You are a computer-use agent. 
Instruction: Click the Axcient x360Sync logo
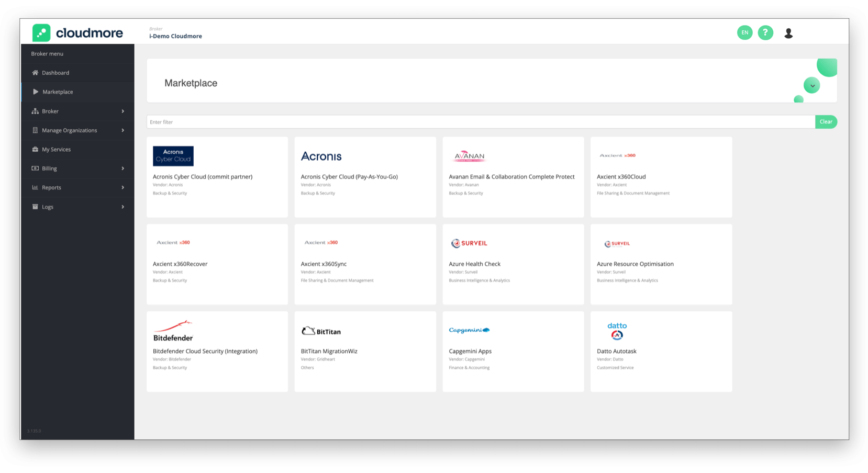[321, 242]
